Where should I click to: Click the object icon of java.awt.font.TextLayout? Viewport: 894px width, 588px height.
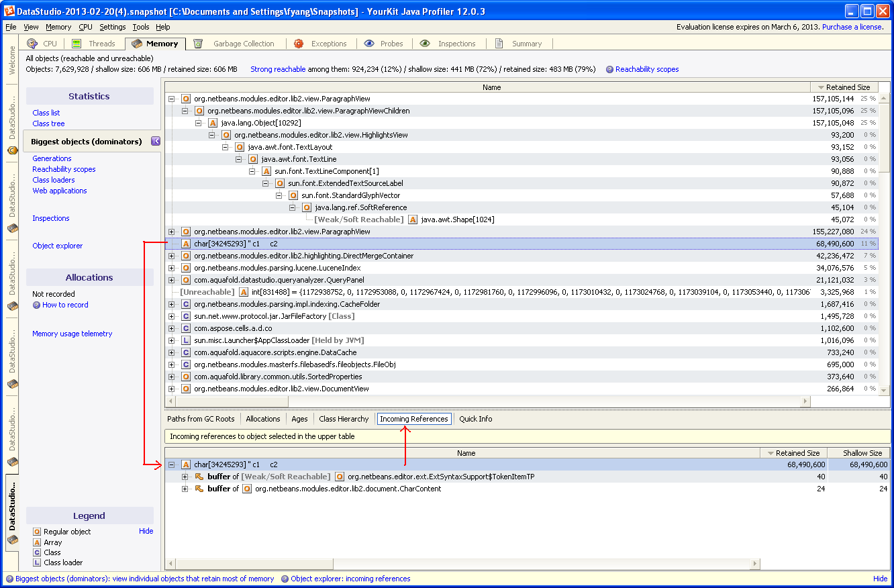click(x=240, y=147)
